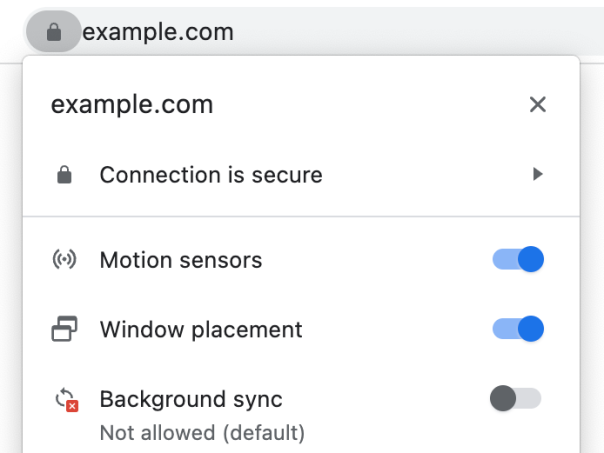Turn off the Window placement switch
Image resolution: width=604 pixels, height=453 pixels.
click(518, 329)
